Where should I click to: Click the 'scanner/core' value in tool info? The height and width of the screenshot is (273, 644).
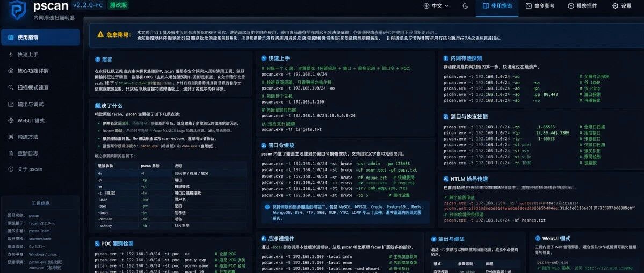click(40, 239)
